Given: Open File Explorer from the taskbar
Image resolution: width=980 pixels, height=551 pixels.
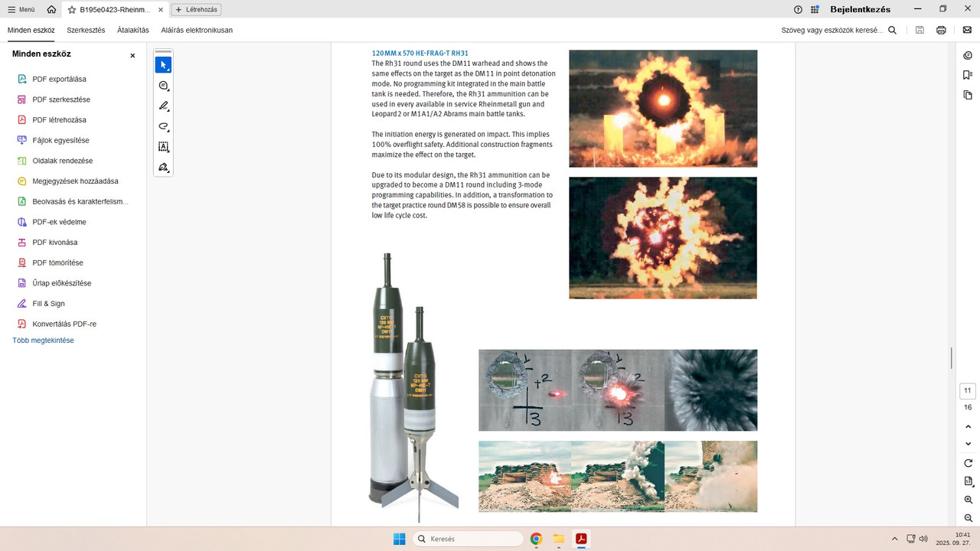Looking at the screenshot, I should (559, 539).
